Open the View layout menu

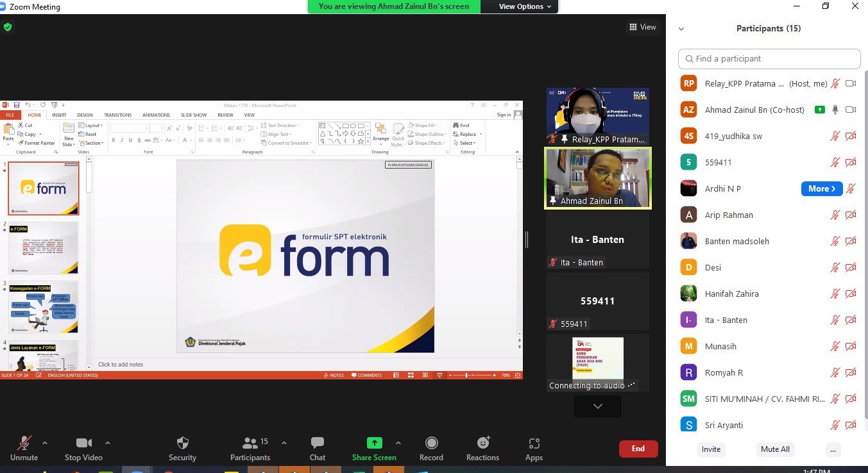point(643,27)
